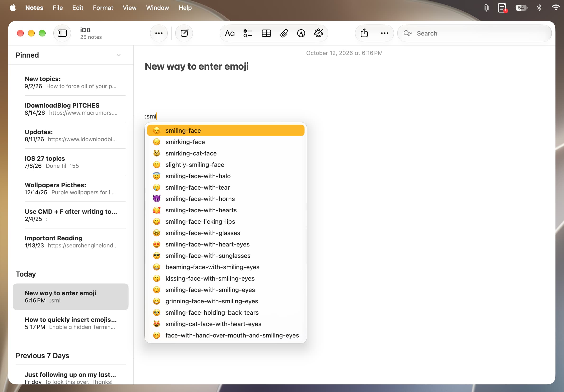Screen dimensions: 564x392
Task: Open the Wi-Fi menu bar icon
Action: [x=556, y=8]
